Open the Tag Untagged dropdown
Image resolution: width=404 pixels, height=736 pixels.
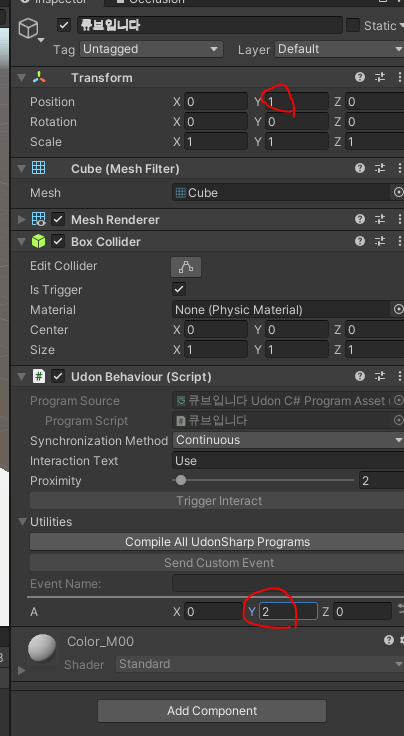151,49
